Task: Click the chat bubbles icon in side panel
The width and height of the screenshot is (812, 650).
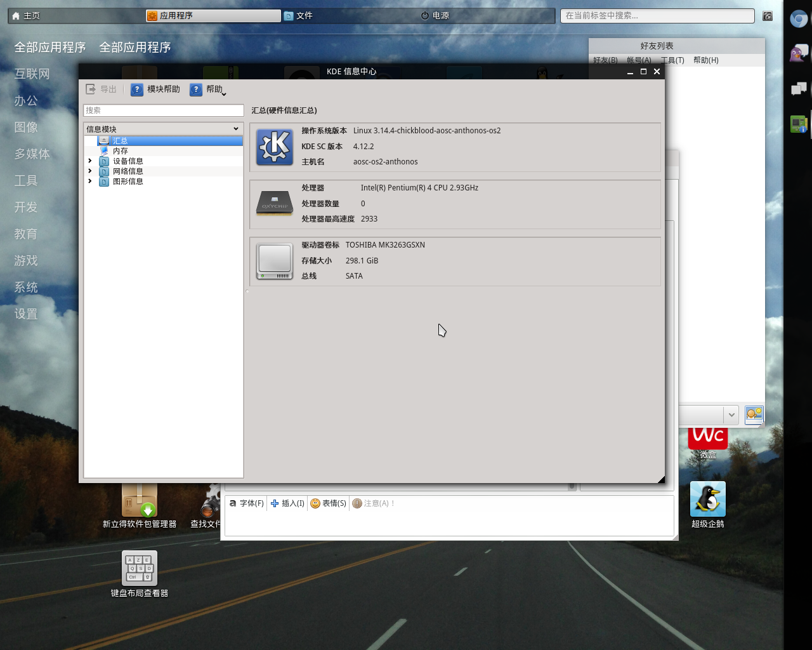Action: pos(799,88)
